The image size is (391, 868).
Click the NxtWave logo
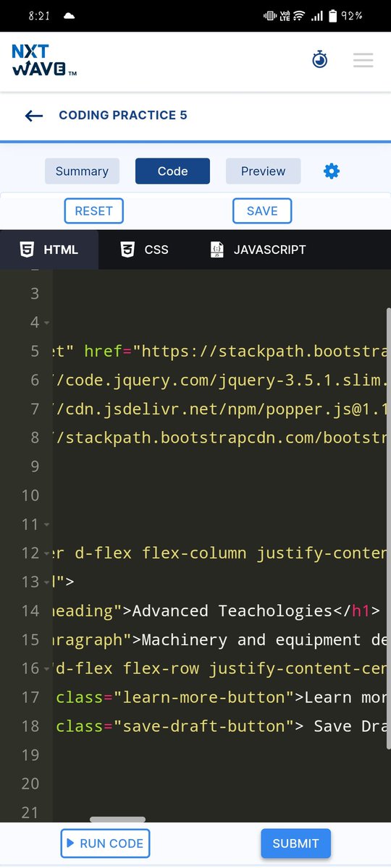click(43, 60)
